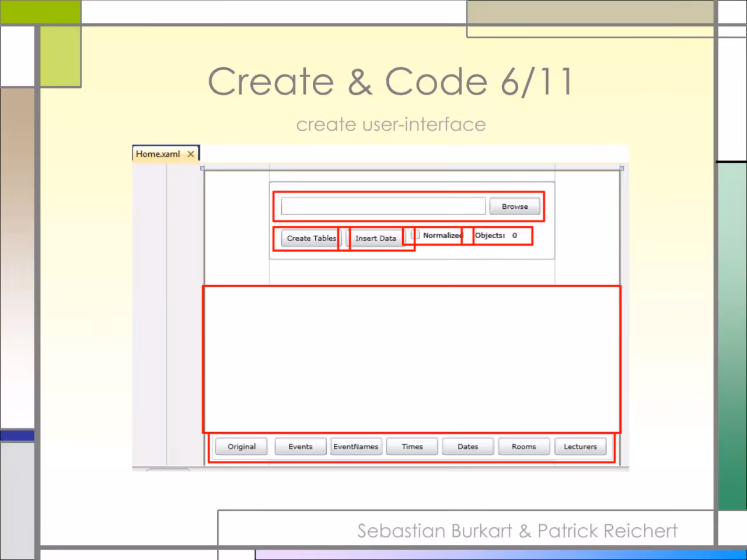The image size is (747, 560).
Task: Click the Original button
Action: pyautogui.click(x=242, y=446)
